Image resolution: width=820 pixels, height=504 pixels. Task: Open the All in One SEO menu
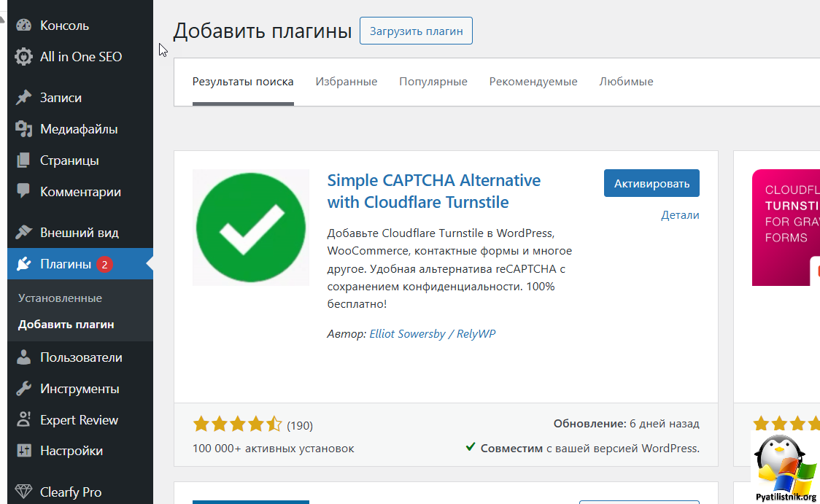point(80,56)
